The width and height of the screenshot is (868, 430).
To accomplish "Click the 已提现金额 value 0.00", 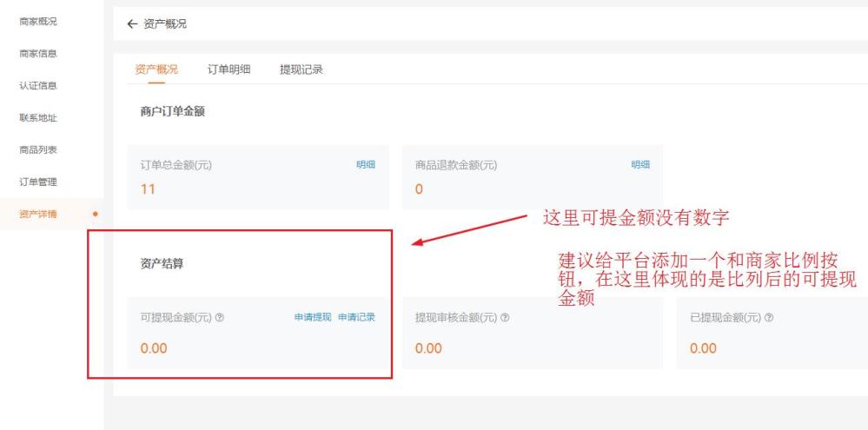I will coord(703,348).
